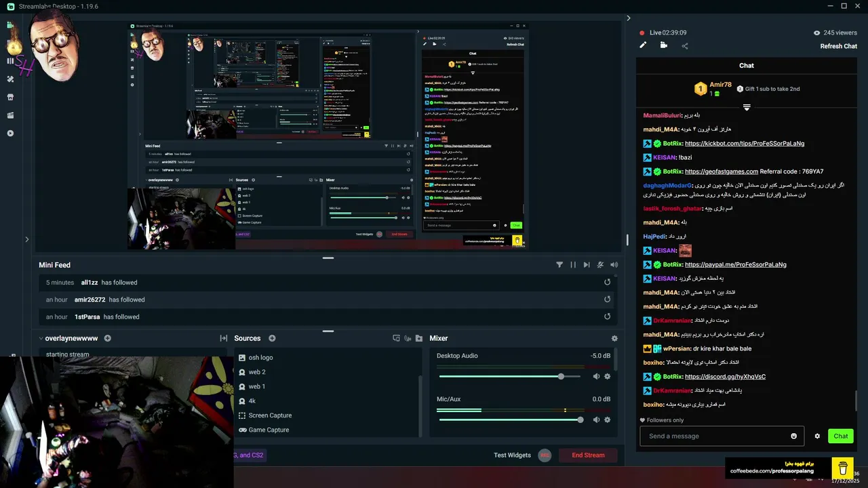Toggle Mini Feed alert muting icon
The height and width of the screenshot is (488, 868).
click(x=601, y=265)
